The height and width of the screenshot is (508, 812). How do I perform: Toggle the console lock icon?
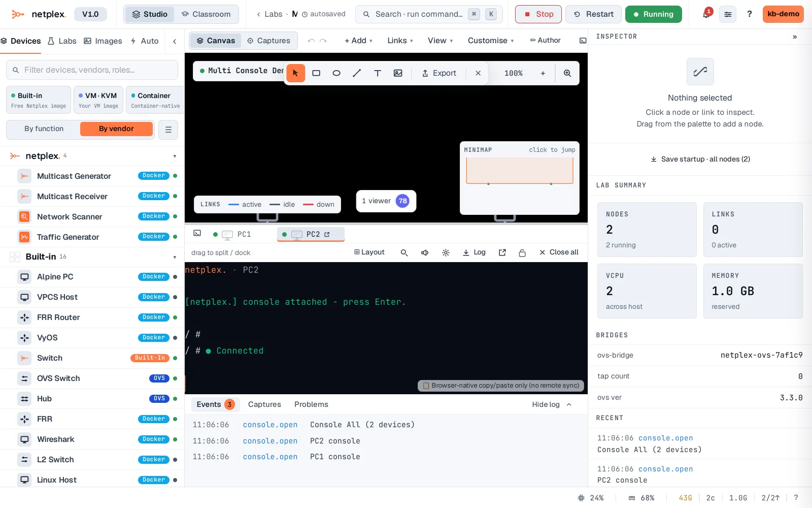coord(522,252)
